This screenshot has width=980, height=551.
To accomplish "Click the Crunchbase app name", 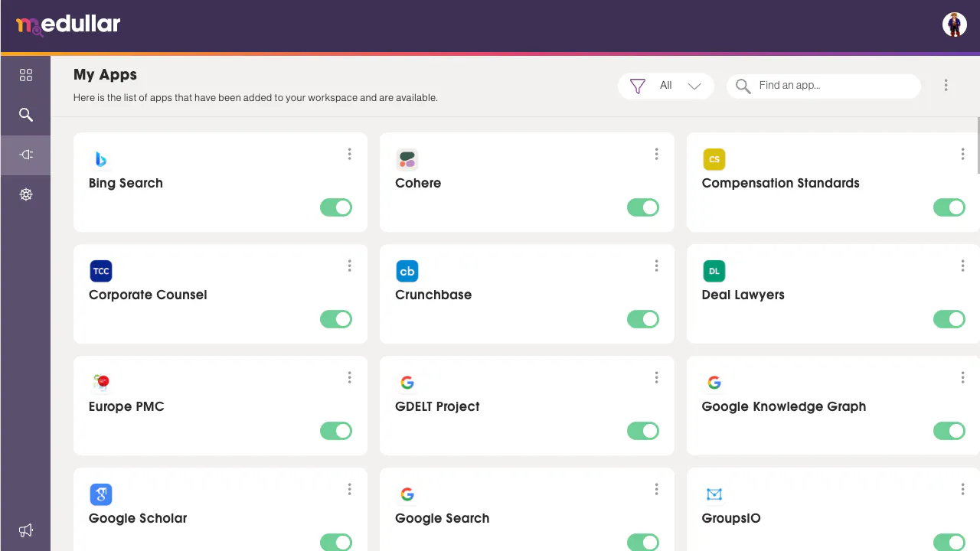I will [433, 295].
